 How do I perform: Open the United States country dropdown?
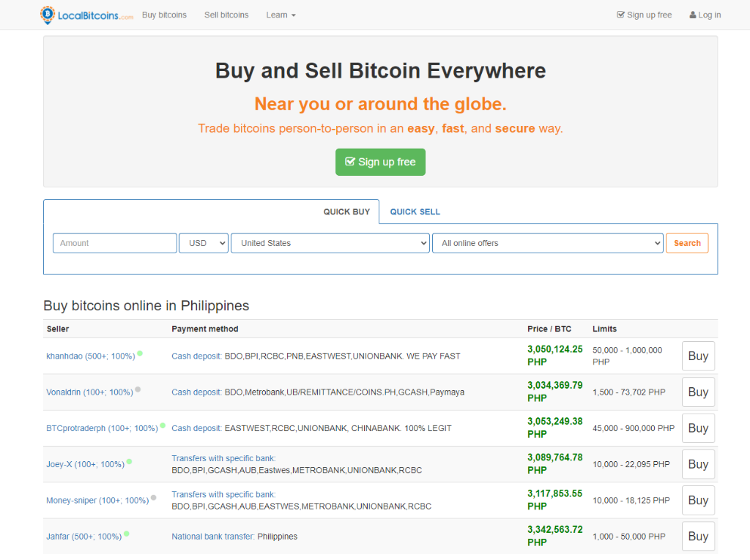pyautogui.click(x=330, y=243)
